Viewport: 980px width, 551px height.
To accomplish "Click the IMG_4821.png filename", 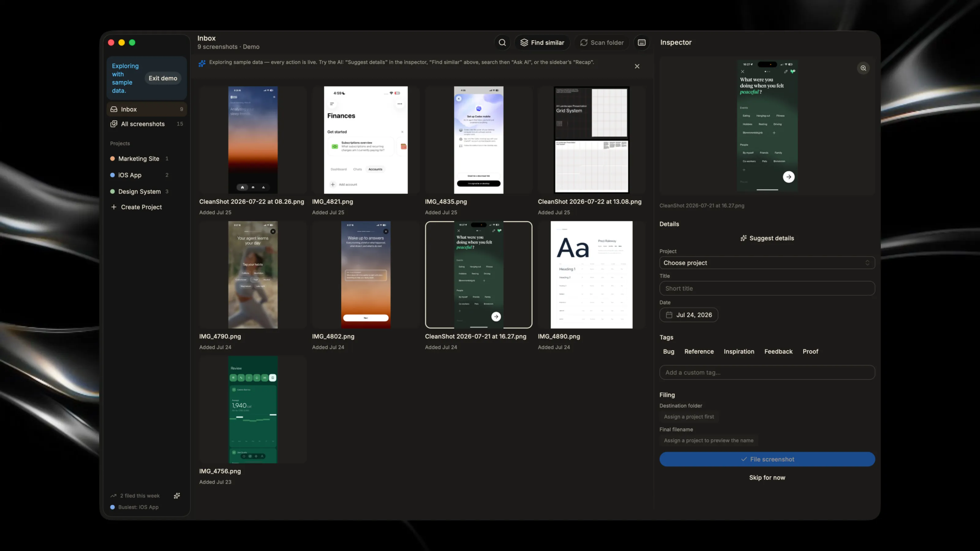I will click(x=332, y=201).
